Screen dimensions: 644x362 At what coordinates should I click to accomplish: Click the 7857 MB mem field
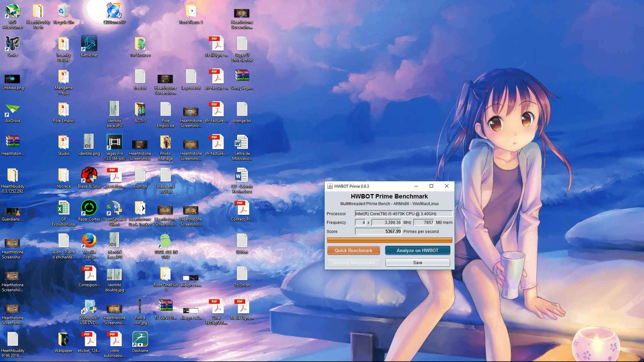424,222
